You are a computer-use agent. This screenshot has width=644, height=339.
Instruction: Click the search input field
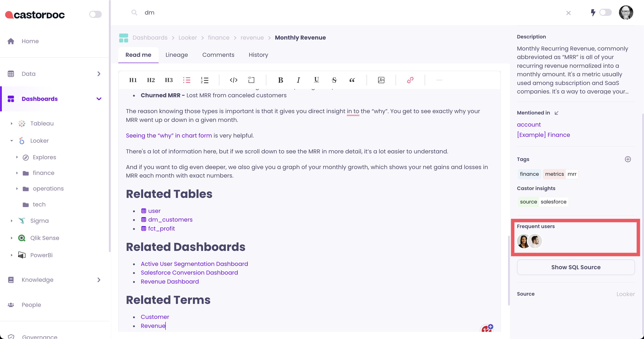[x=350, y=13]
